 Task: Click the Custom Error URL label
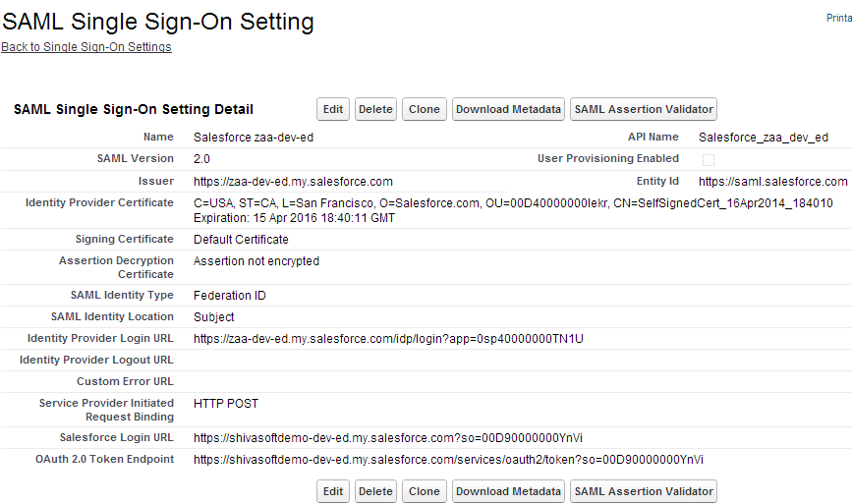coord(125,381)
